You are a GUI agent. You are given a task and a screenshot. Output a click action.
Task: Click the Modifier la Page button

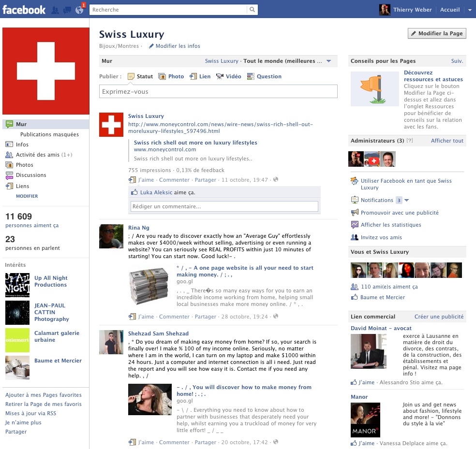pos(437,33)
